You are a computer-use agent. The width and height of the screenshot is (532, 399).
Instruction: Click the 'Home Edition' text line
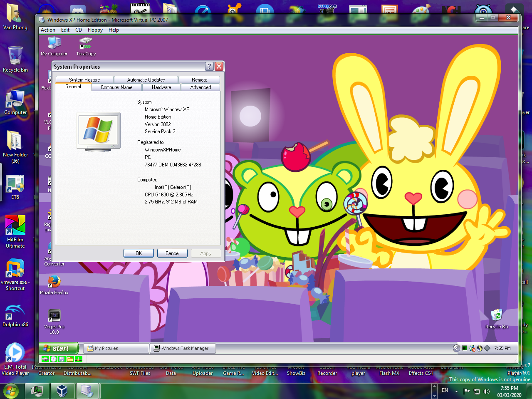click(158, 117)
